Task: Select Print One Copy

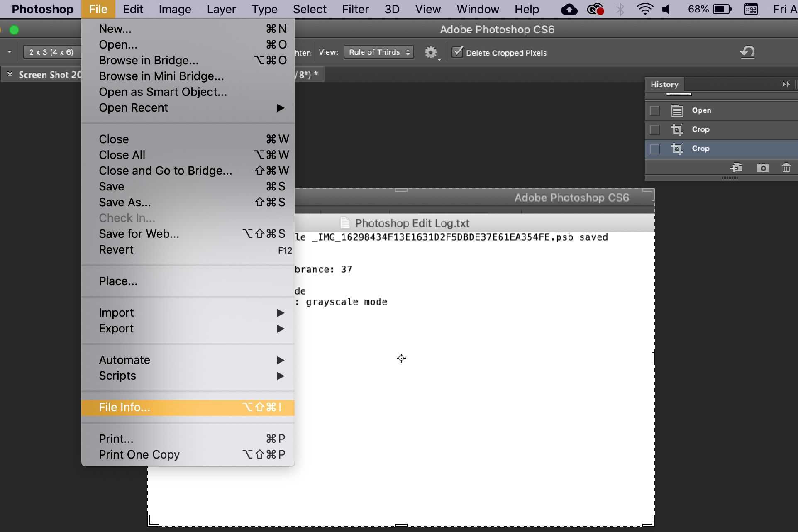Action: point(188,454)
